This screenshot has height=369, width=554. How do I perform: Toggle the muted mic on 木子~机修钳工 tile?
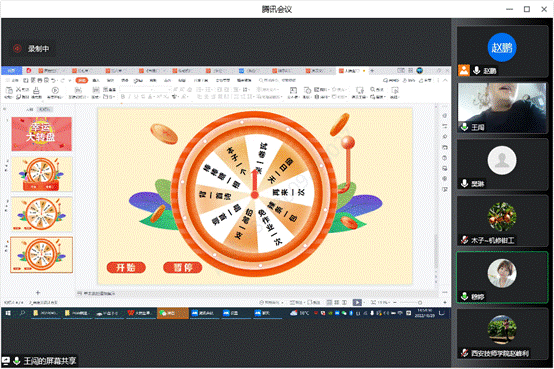(x=465, y=240)
